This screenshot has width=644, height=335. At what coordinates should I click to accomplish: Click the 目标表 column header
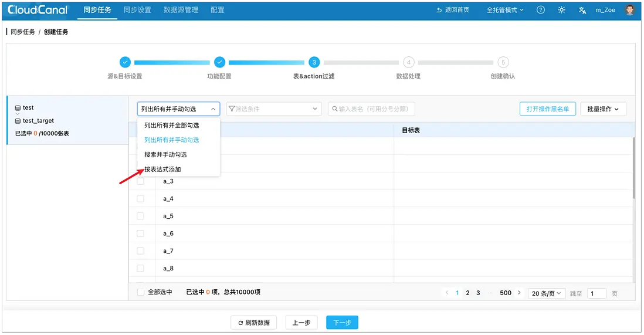[x=411, y=130]
